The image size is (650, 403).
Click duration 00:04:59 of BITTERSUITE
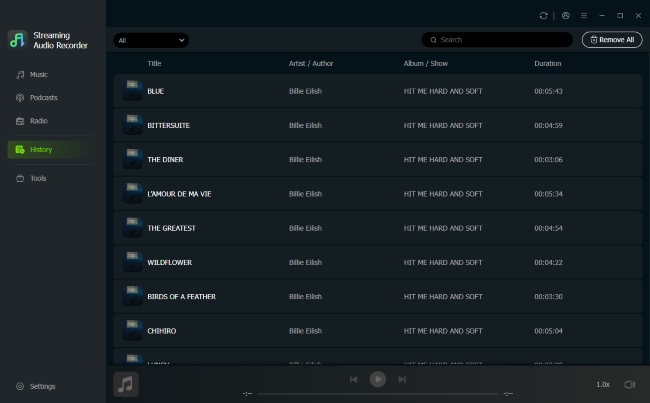click(x=548, y=125)
